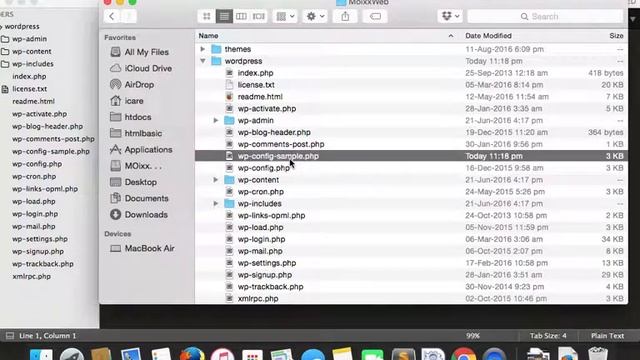Open the gear Action menu
Viewport: 640px width, 360px height.
coord(315,16)
